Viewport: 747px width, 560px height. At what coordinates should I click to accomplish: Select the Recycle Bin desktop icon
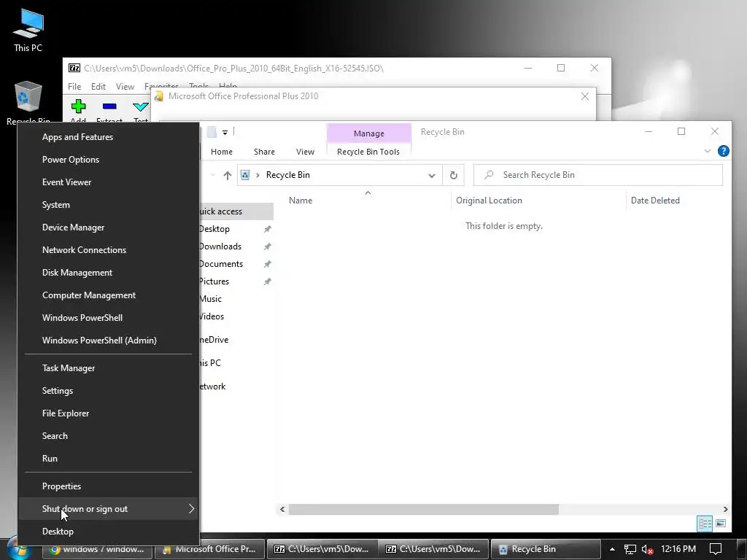click(x=28, y=101)
